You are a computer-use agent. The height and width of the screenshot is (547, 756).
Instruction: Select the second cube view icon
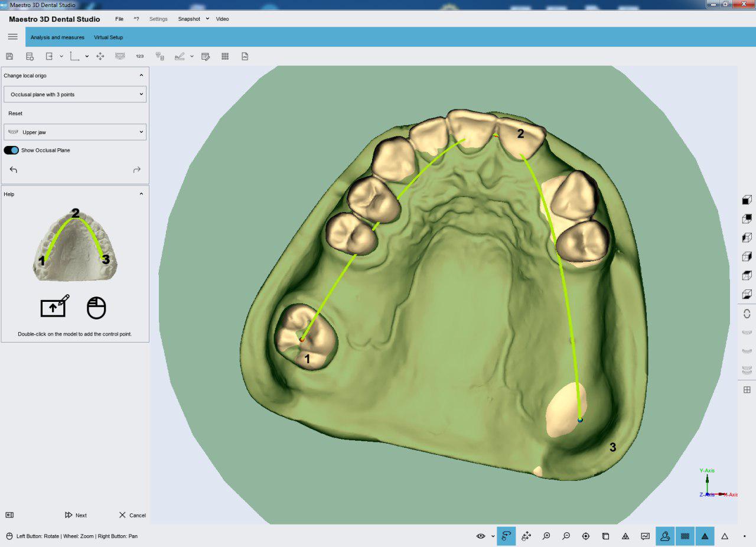747,219
